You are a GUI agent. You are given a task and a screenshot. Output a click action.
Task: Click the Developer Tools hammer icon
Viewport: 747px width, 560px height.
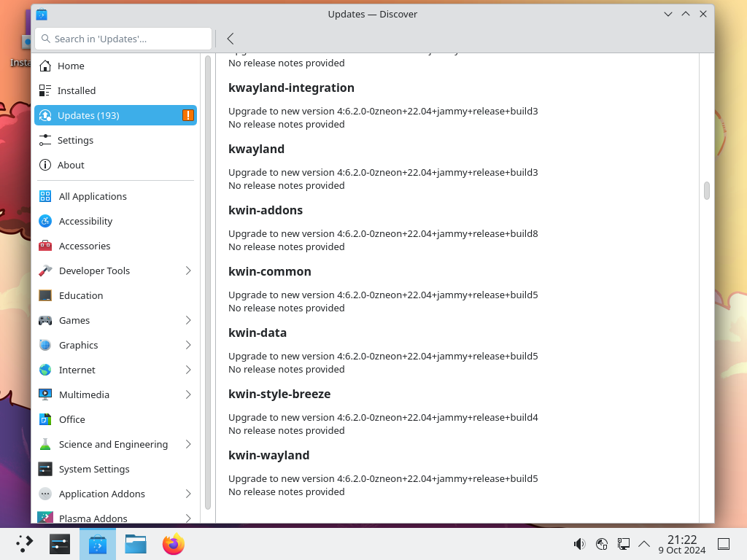tap(45, 271)
